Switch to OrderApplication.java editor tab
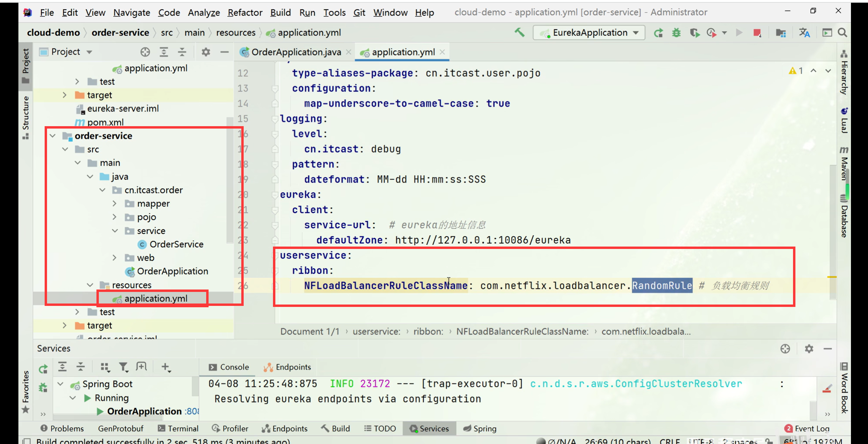Viewport: 868px width, 444px height. pos(295,52)
